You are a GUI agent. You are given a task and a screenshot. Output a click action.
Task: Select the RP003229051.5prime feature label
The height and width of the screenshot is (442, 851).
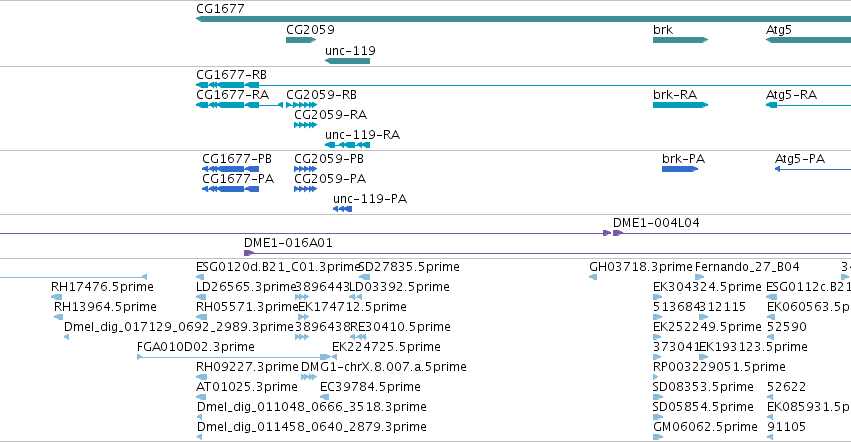pos(719,367)
